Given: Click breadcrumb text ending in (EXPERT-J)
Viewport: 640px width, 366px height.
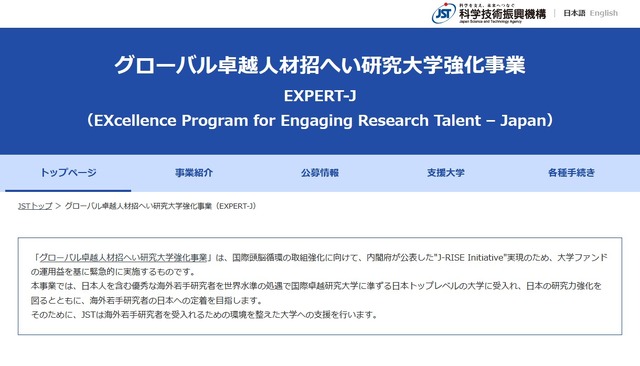Looking at the screenshot, I should 161,206.
